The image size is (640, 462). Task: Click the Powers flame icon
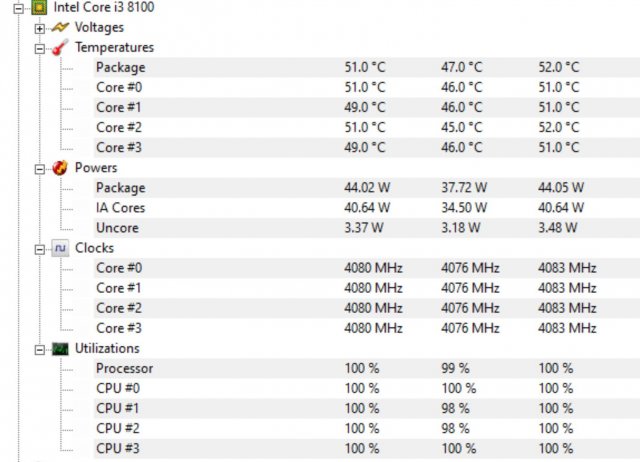(x=60, y=167)
